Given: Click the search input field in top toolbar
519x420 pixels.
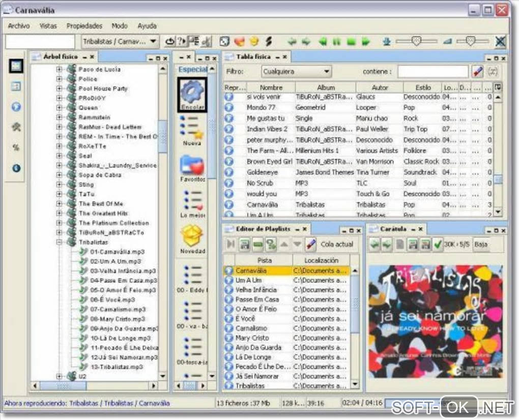Looking at the screenshot, I should [x=40, y=42].
